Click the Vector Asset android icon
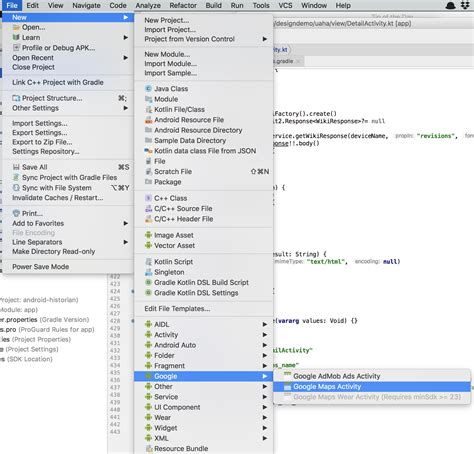Image resolution: width=474 pixels, height=454 pixels. click(x=148, y=245)
